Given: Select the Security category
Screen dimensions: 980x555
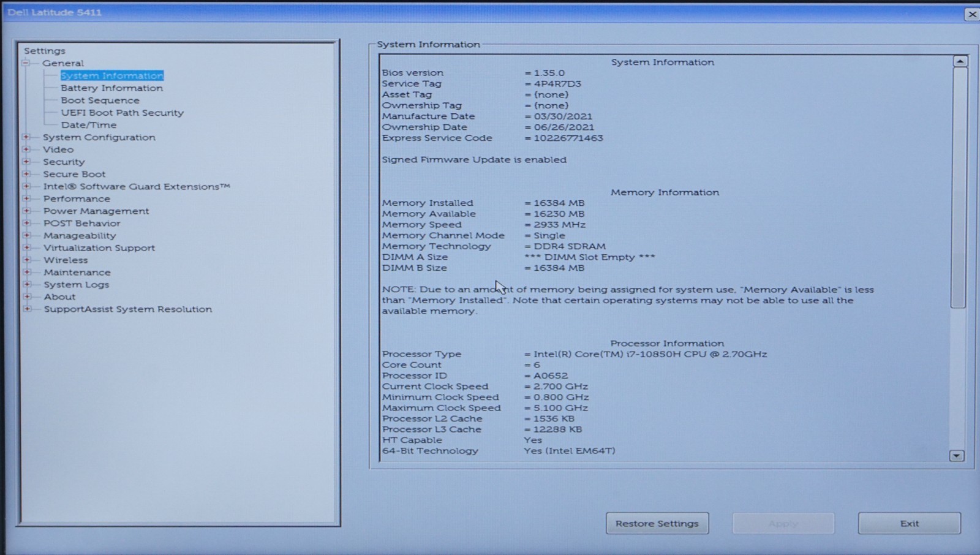Looking at the screenshot, I should [64, 162].
